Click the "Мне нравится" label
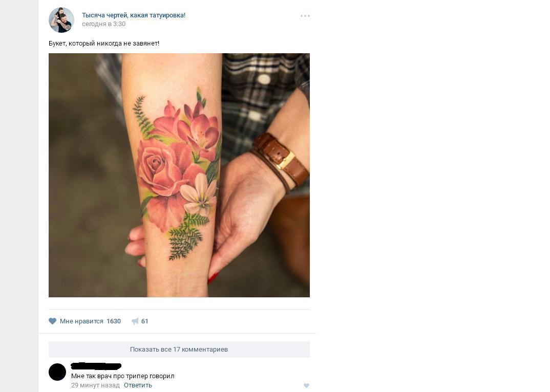Image resolution: width=550 pixels, height=392 pixels. click(81, 321)
